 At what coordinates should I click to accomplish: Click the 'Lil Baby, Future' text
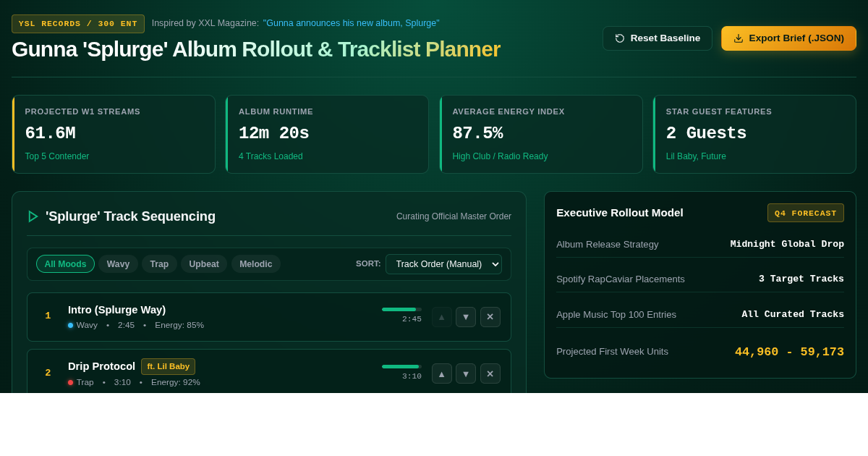click(x=696, y=156)
